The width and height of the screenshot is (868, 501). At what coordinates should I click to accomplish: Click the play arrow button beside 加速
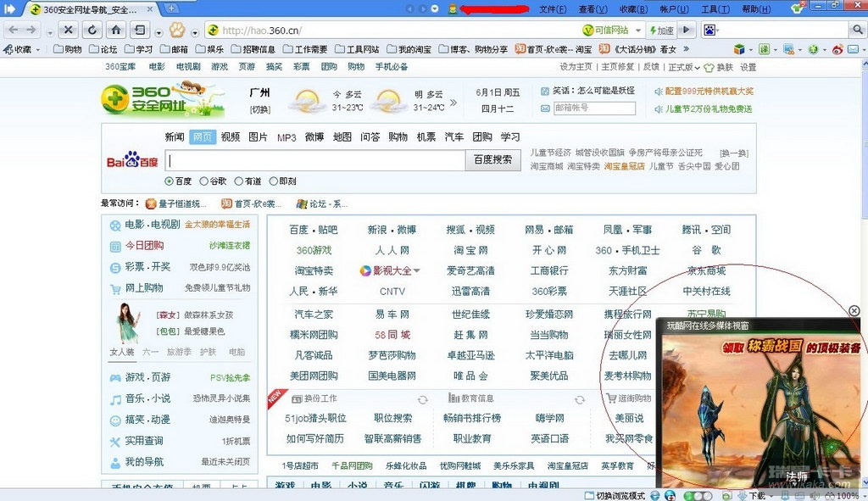point(687,30)
